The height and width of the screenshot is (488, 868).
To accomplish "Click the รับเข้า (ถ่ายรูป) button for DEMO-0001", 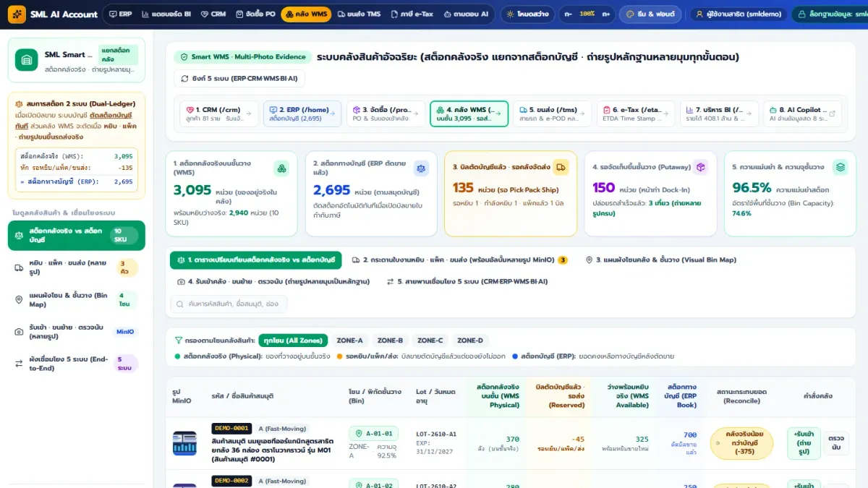I will (x=803, y=442).
